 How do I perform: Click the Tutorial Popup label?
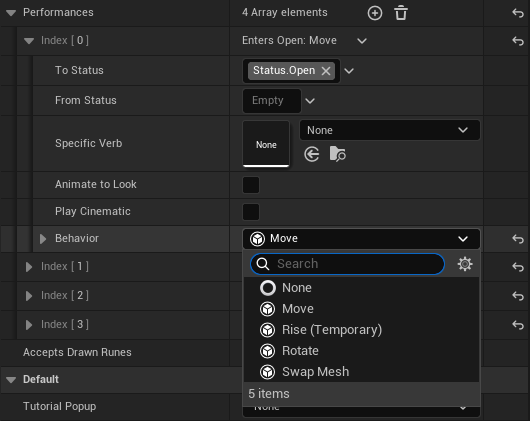59,406
